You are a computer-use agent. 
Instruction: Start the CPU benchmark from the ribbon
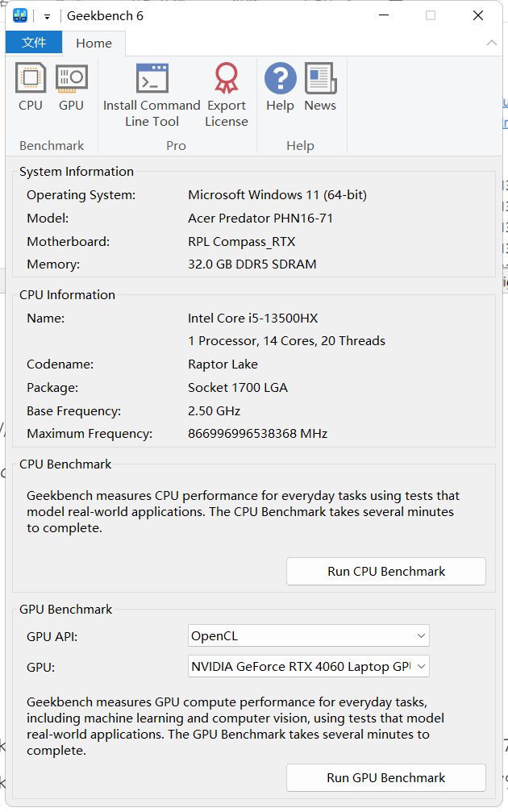click(x=31, y=87)
